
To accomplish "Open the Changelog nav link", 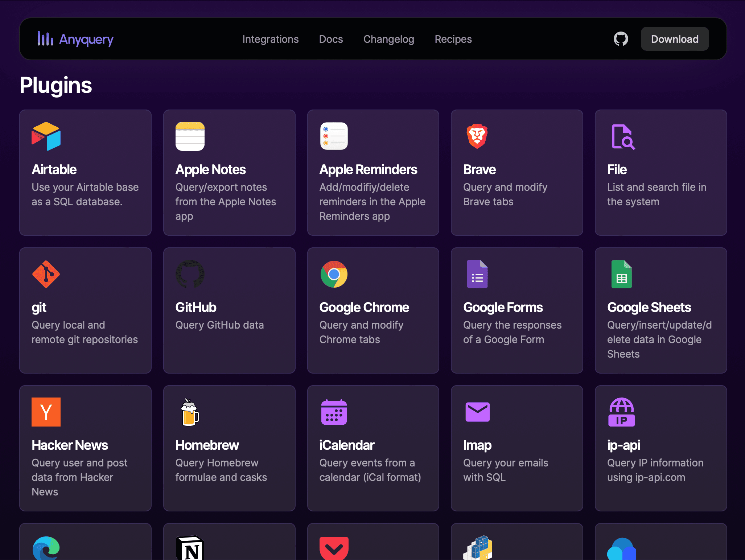I will [x=388, y=39].
